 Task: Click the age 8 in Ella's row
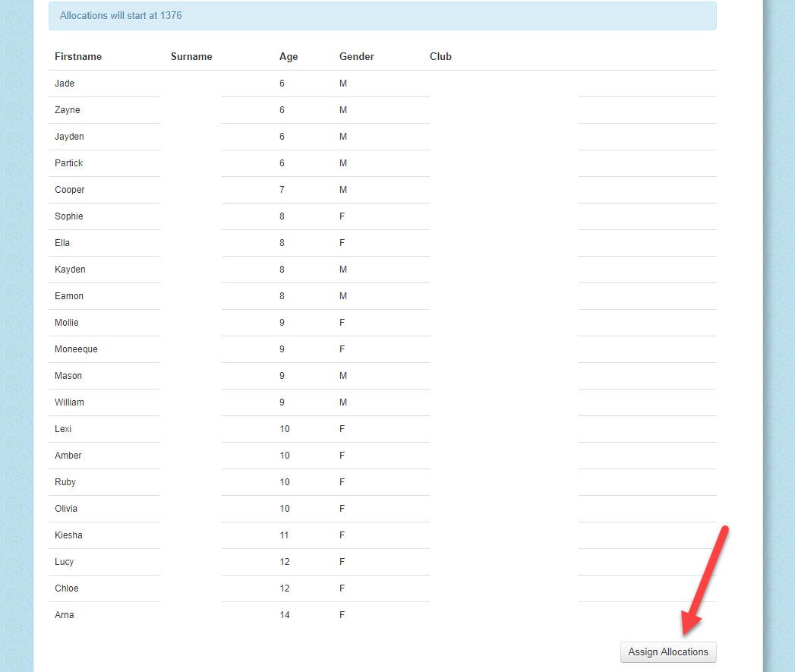pos(282,242)
